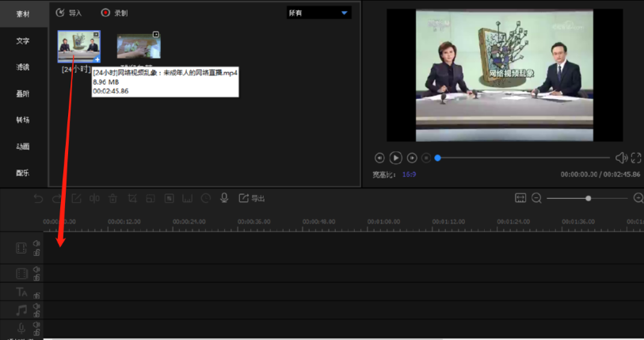Screen dimensions: 644x340
Task: Click the split clip icon
Action: pyautogui.click(x=93, y=198)
